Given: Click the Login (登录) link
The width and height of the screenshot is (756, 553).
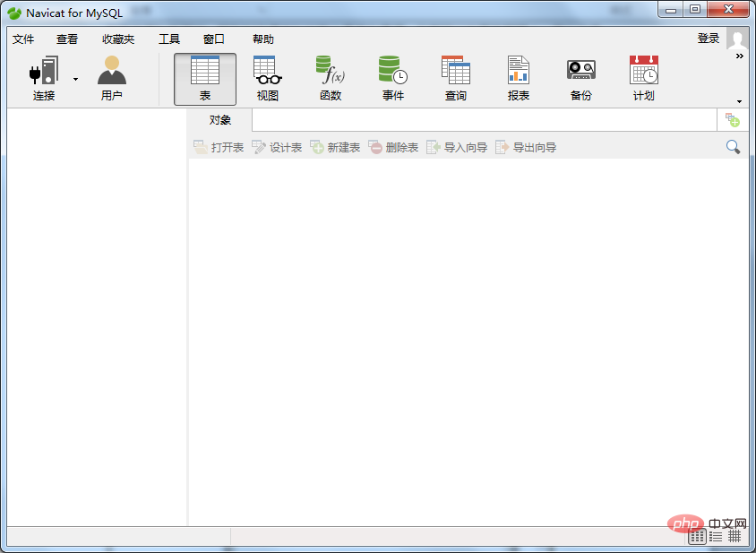Looking at the screenshot, I should (709, 39).
